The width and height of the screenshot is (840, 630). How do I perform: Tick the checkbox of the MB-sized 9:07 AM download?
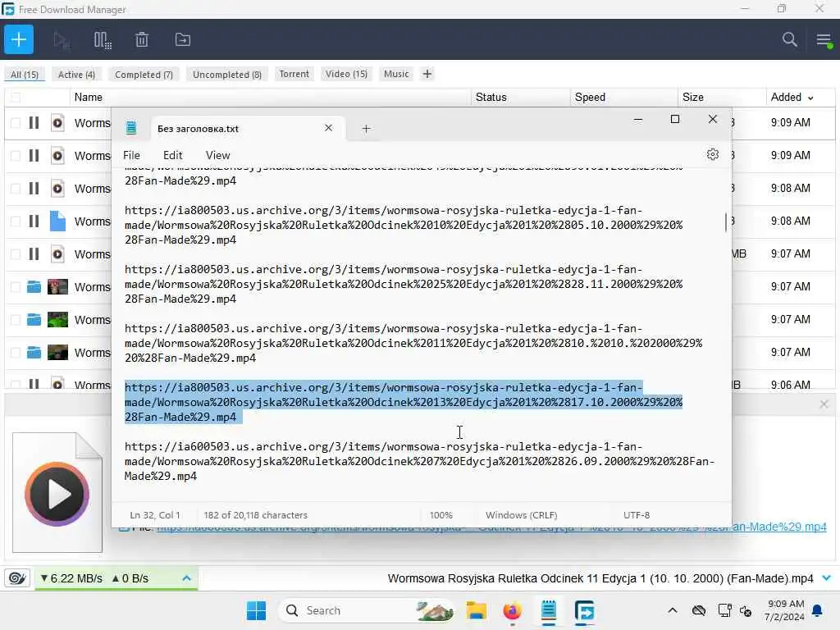pyautogui.click(x=16, y=254)
